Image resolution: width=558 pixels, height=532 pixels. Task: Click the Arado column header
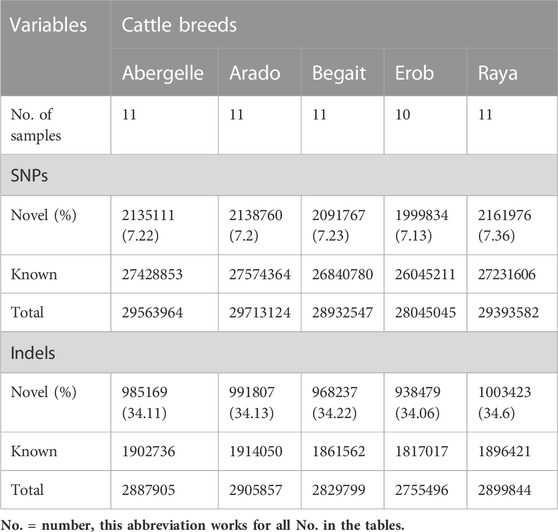[x=255, y=73]
